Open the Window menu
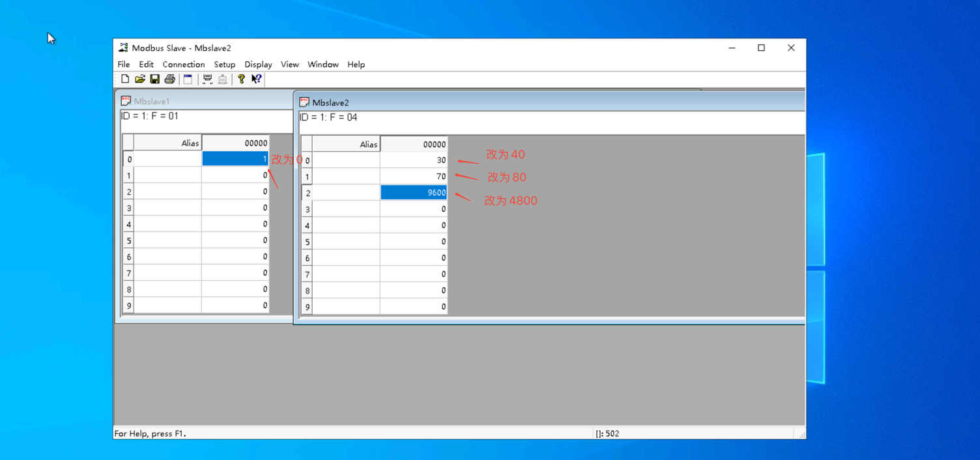The height and width of the screenshot is (460, 980). click(x=323, y=65)
